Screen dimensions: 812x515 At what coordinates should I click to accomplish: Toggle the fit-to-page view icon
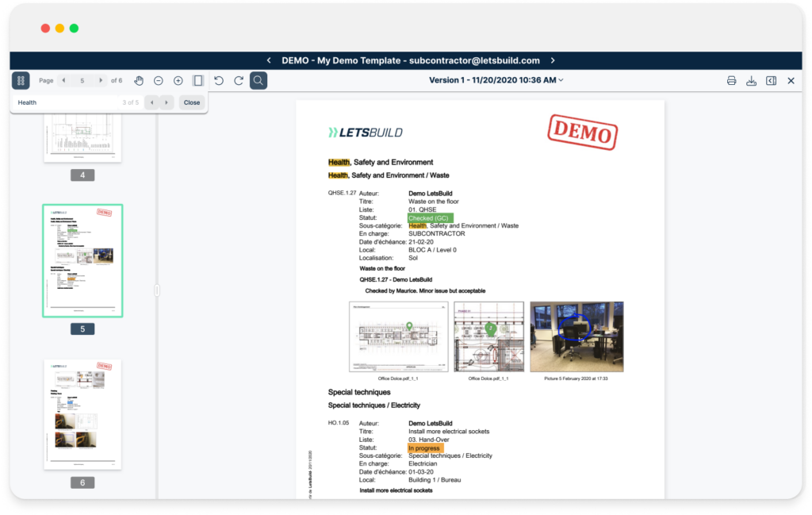198,80
